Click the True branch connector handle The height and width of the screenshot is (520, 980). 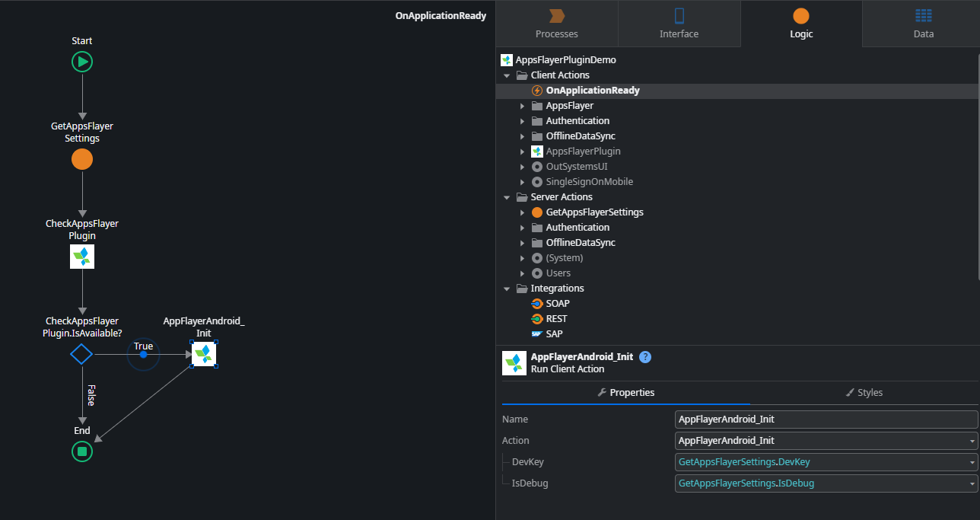tap(143, 354)
